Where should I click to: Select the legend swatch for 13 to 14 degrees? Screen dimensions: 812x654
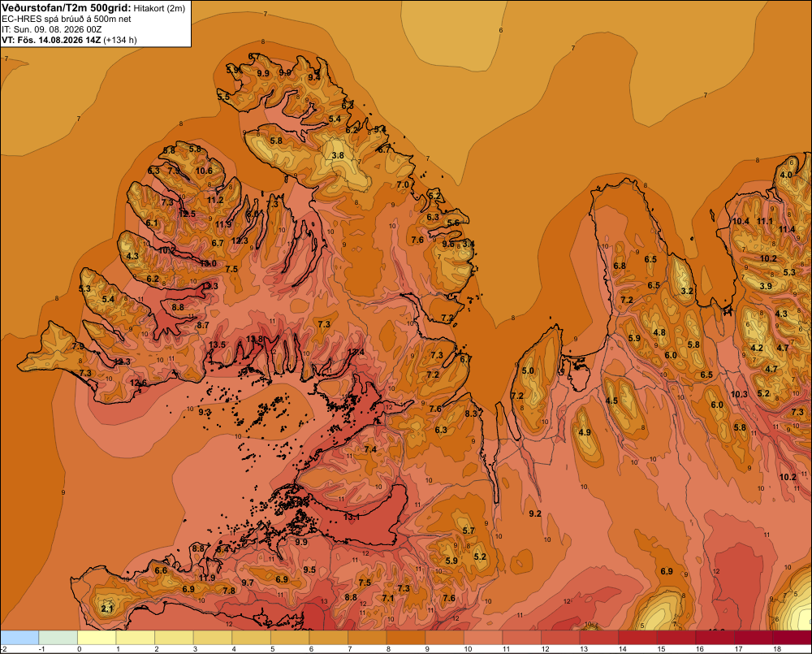tap(599, 637)
